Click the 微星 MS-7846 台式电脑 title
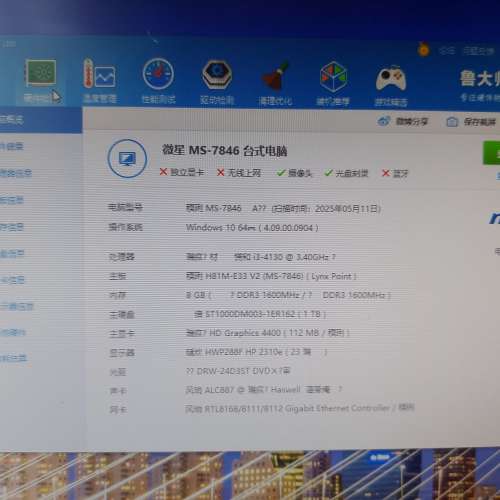 coord(224,151)
